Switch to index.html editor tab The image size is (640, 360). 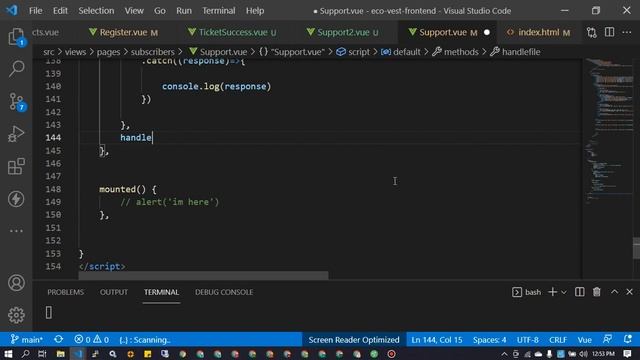pos(538,32)
